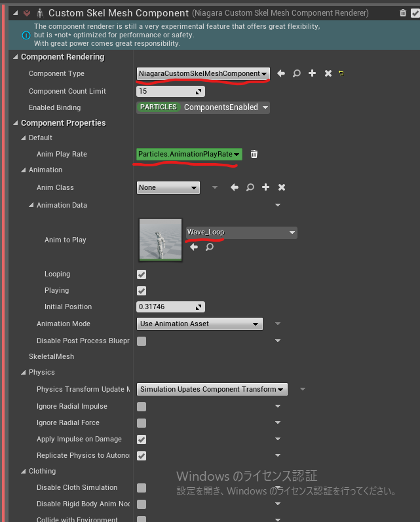Collapse the Animation Data section

point(31,205)
